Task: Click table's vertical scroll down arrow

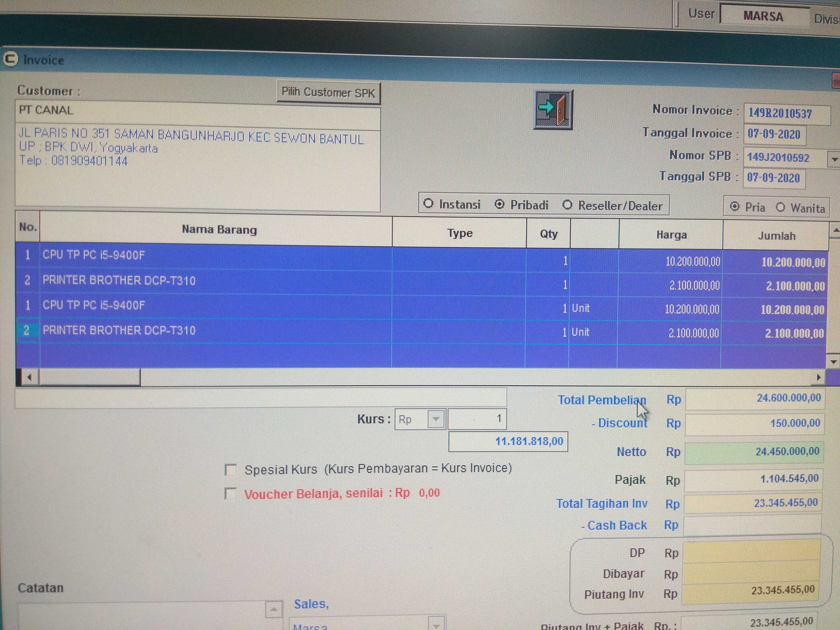Action: pos(834,362)
